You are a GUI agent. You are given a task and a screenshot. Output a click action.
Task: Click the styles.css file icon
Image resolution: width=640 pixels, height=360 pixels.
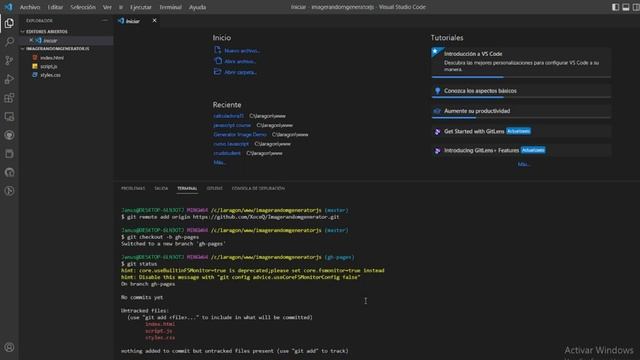pyautogui.click(x=35, y=75)
